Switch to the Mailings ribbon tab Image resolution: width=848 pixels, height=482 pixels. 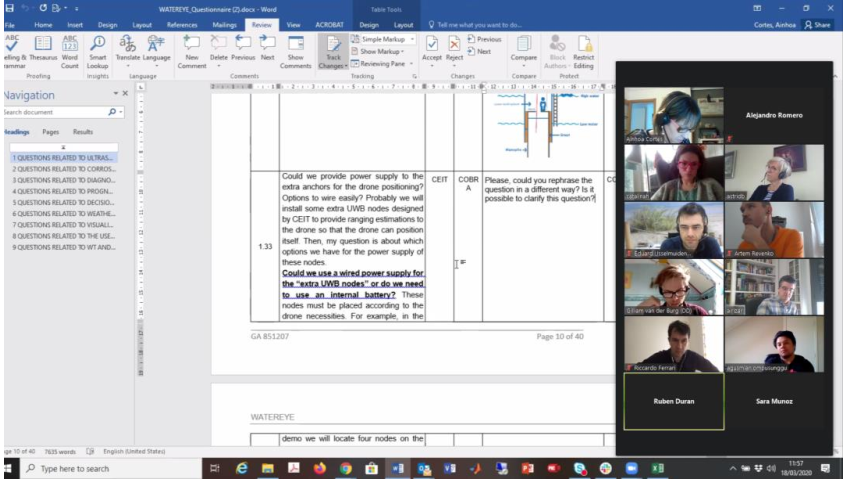click(x=224, y=25)
